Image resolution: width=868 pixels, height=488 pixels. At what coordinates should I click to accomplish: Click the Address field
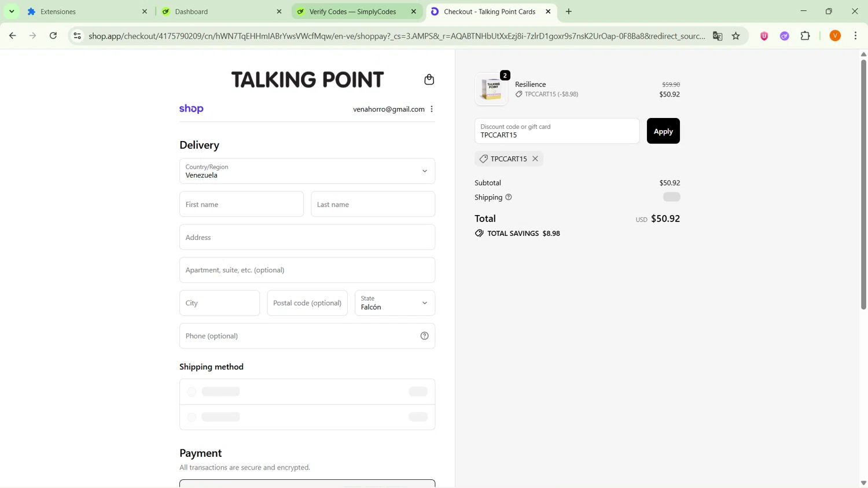click(x=307, y=237)
